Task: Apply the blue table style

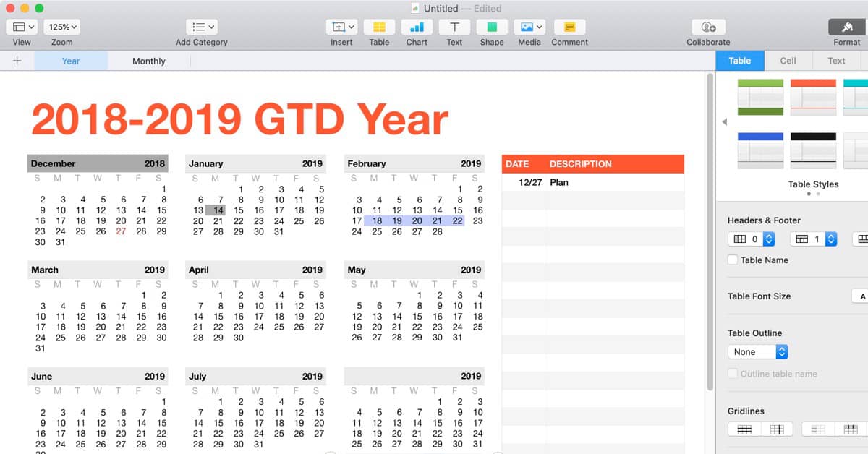Action: point(760,150)
